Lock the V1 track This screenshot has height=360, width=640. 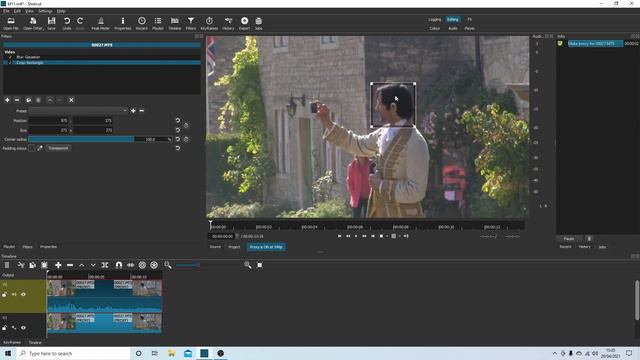click(x=4, y=328)
